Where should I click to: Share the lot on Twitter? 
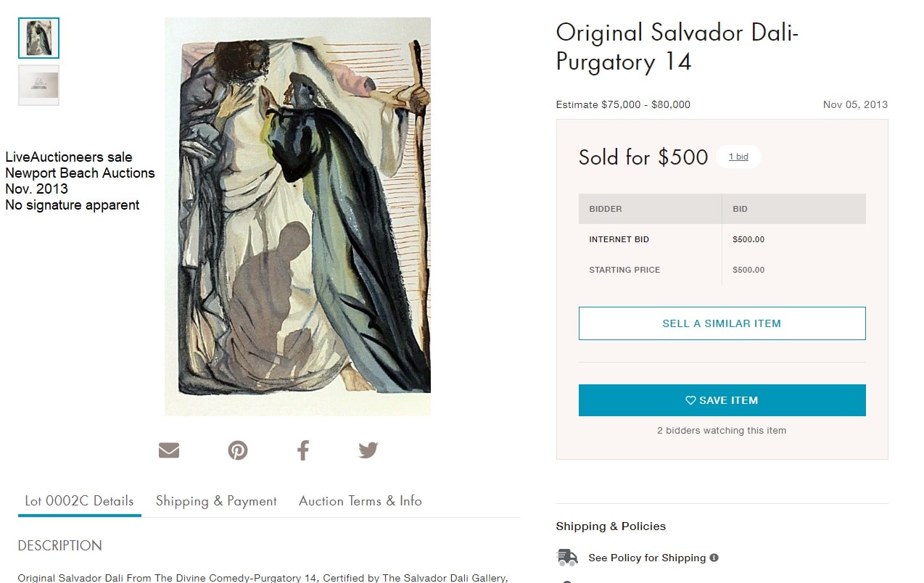tap(368, 450)
